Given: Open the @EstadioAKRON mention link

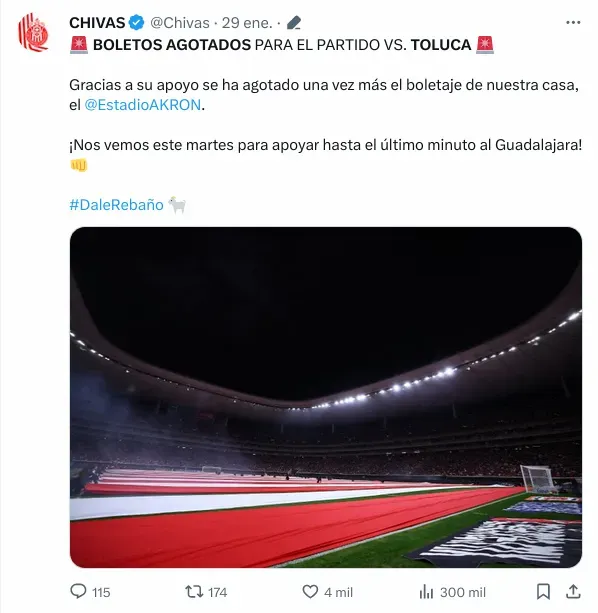Looking at the screenshot, I should tap(143, 105).
